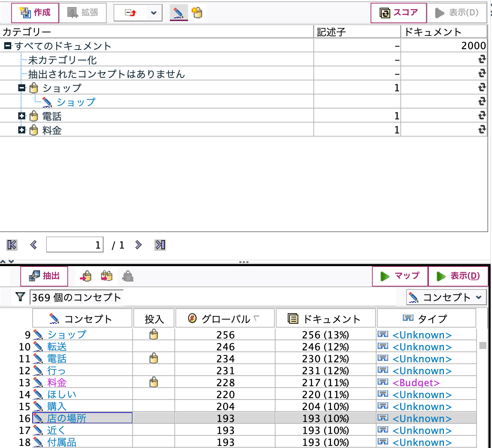Select the double-bucket add icon in bottom toolbar
492x448 pixels.
(x=106, y=276)
